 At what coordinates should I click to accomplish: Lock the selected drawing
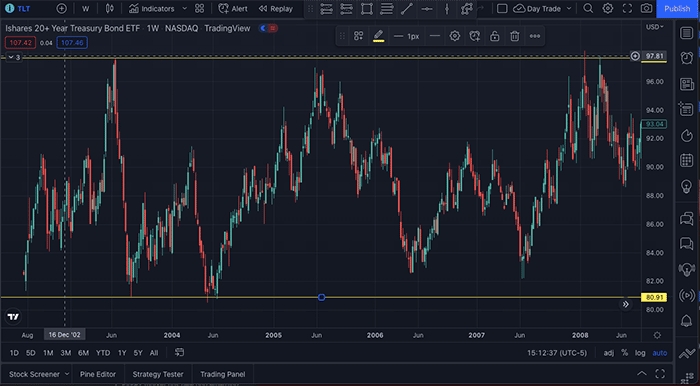(x=495, y=36)
